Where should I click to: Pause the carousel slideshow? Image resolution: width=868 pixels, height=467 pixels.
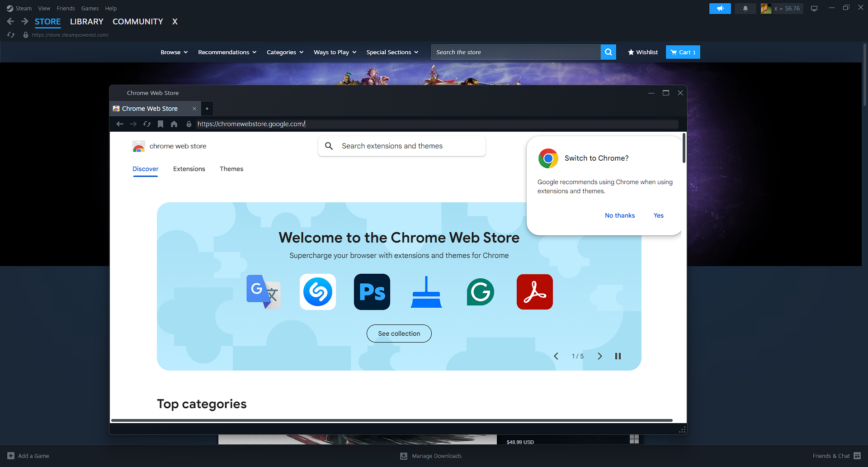pyautogui.click(x=618, y=356)
